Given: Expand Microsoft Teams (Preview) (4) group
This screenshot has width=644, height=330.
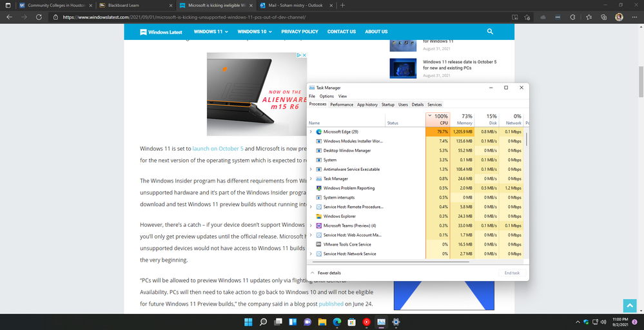Looking at the screenshot, I should [311, 226].
